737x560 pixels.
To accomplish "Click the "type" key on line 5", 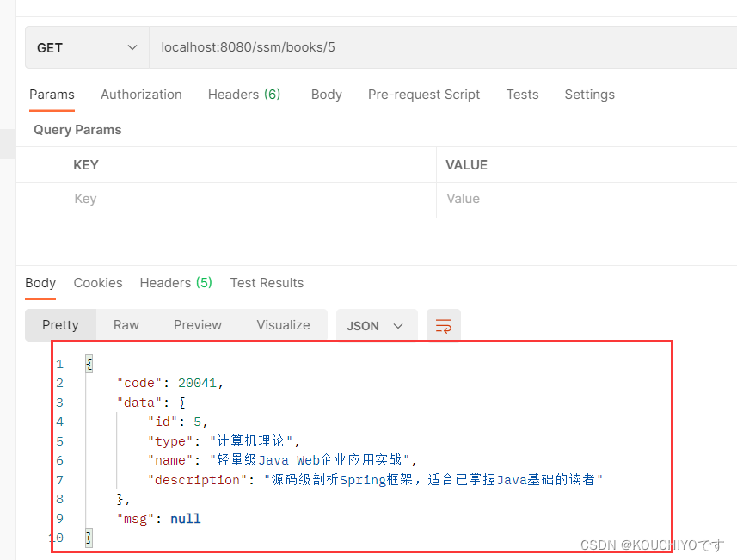I will click(x=170, y=441).
